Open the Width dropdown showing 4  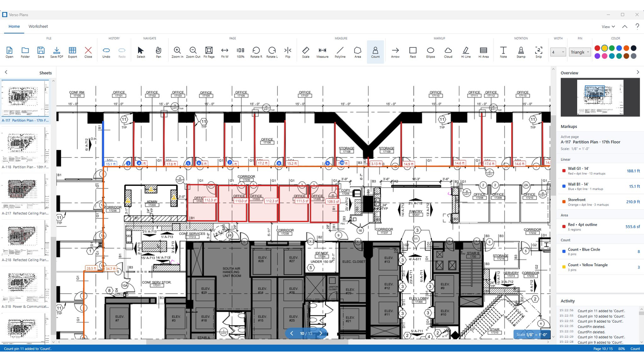pos(558,52)
